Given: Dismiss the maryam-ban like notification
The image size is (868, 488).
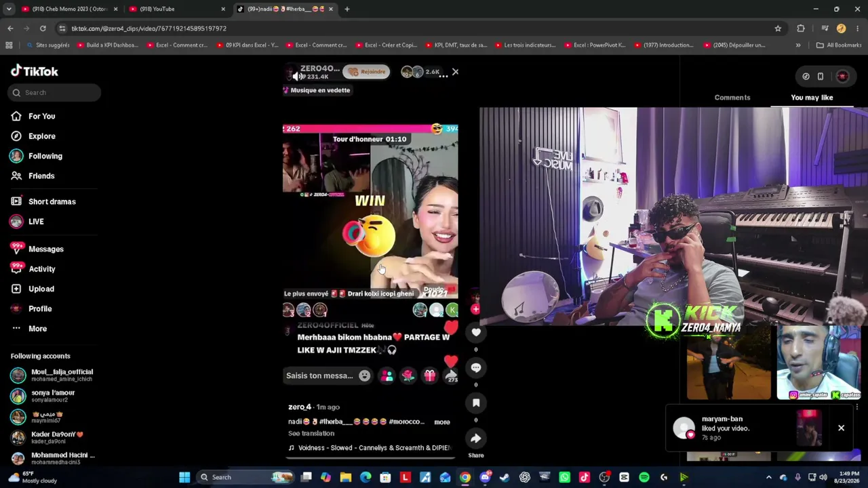Looking at the screenshot, I should [841, 428].
